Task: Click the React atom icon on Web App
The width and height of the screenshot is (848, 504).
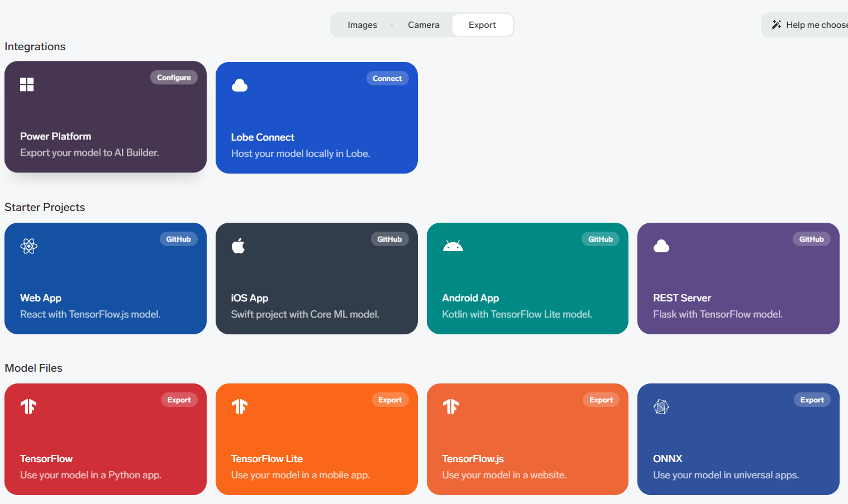Action: [x=28, y=246]
